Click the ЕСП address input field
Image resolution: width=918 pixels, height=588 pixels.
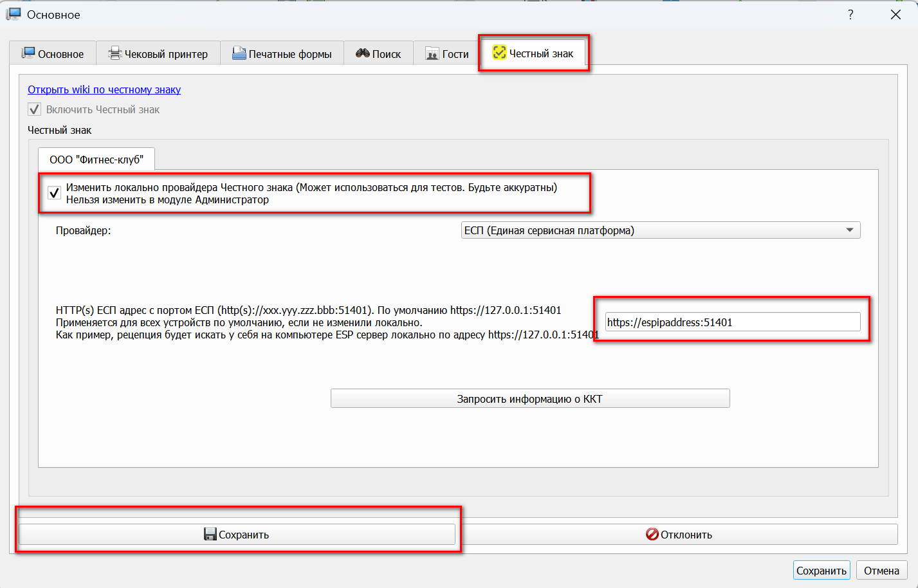click(733, 322)
